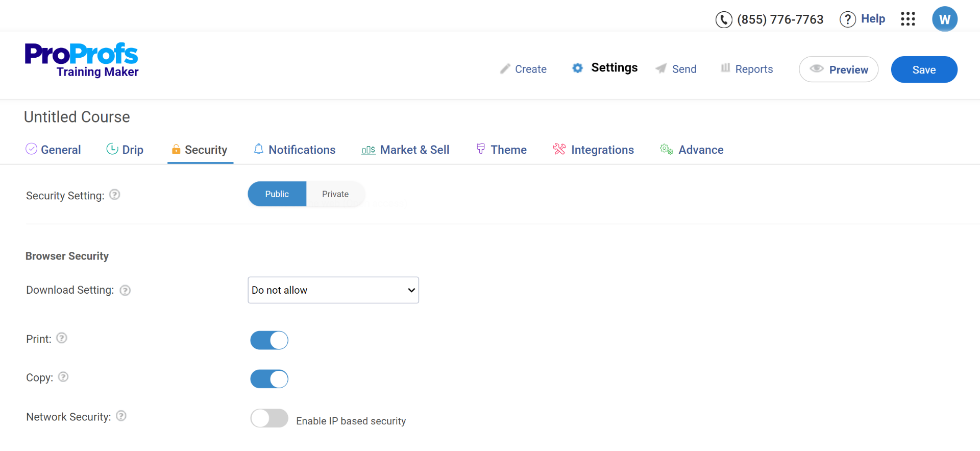Viewport: 980px width, 451px height.
Task: Switch to the General tab
Action: click(x=53, y=150)
